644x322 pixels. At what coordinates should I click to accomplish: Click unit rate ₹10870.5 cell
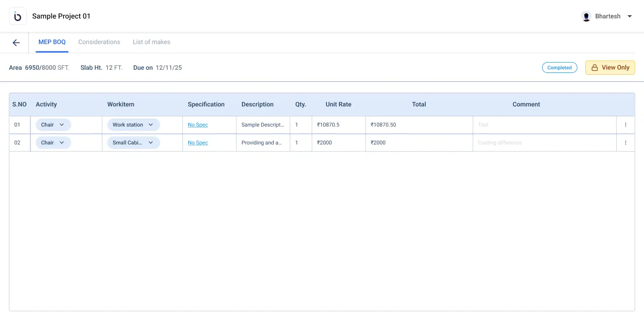pos(339,125)
